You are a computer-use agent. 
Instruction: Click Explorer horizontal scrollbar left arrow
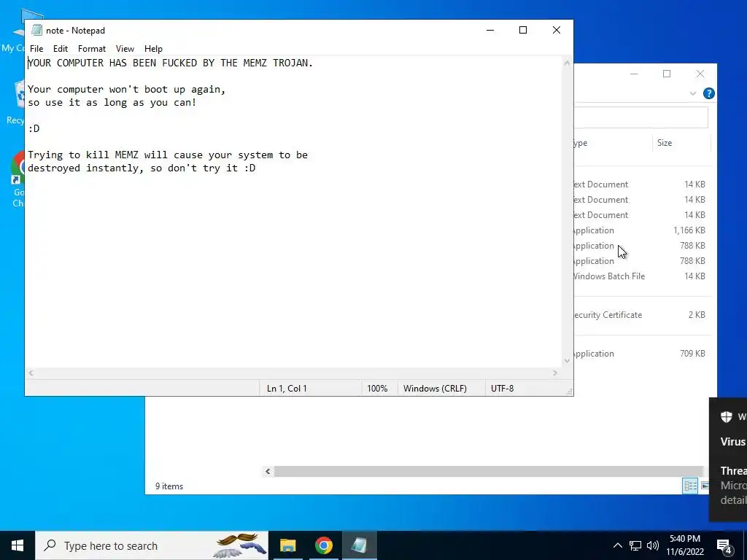(268, 472)
